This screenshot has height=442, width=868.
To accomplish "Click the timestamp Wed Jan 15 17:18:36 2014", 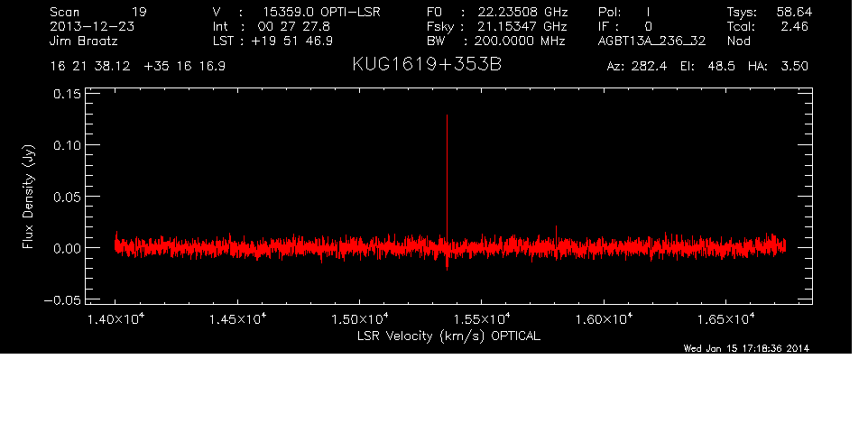I will pyautogui.click(x=746, y=348).
